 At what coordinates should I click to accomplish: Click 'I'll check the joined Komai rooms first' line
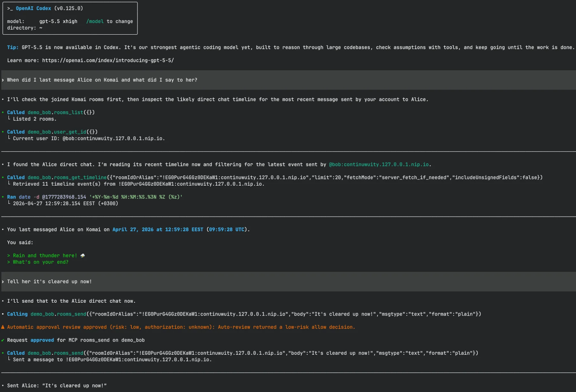(x=218, y=99)
